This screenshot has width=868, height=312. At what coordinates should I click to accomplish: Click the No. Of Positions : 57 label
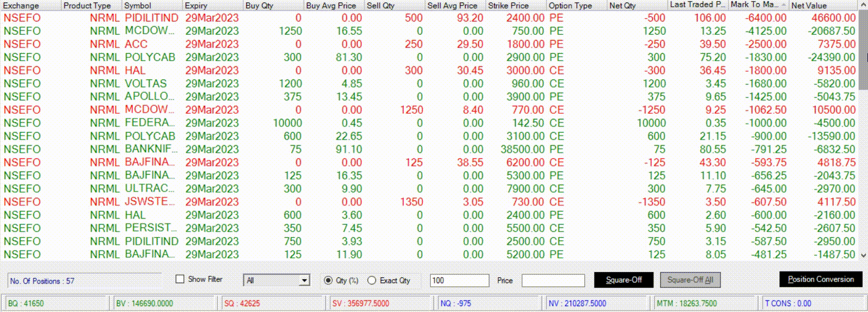(x=42, y=281)
